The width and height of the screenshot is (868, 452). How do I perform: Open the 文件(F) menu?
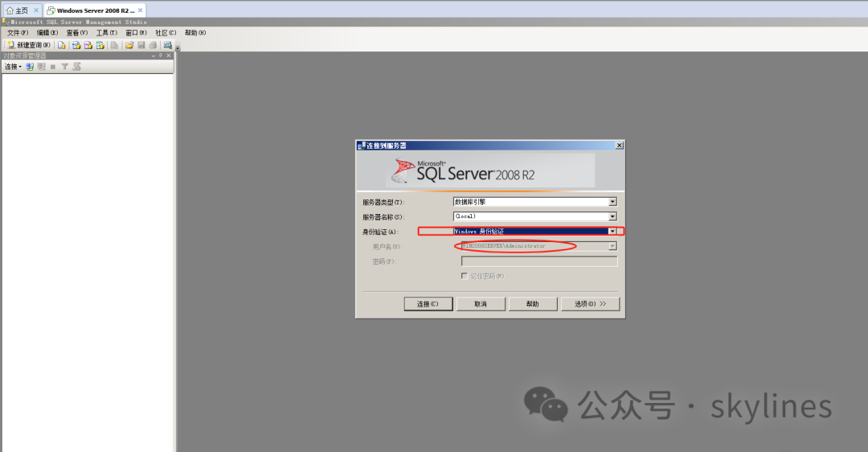click(x=18, y=33)
